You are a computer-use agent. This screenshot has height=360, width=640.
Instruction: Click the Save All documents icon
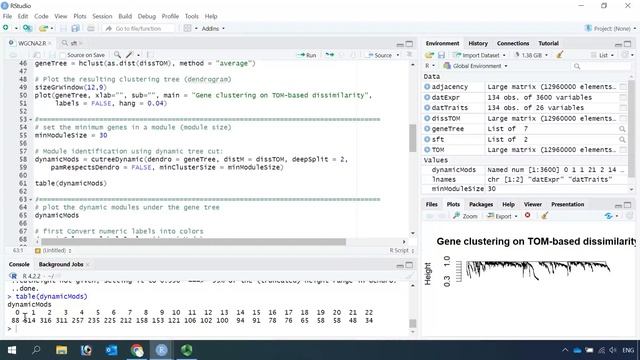(x=76, y=28)
